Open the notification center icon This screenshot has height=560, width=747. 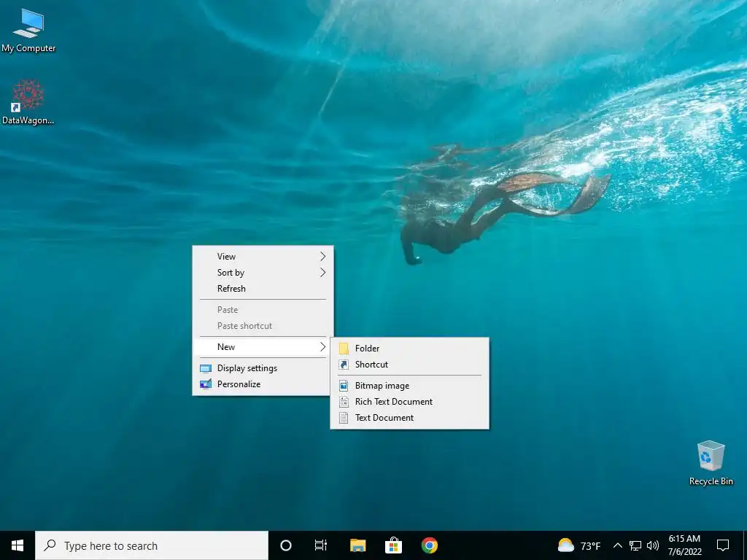pyautogui.click(x=723, y=545)
